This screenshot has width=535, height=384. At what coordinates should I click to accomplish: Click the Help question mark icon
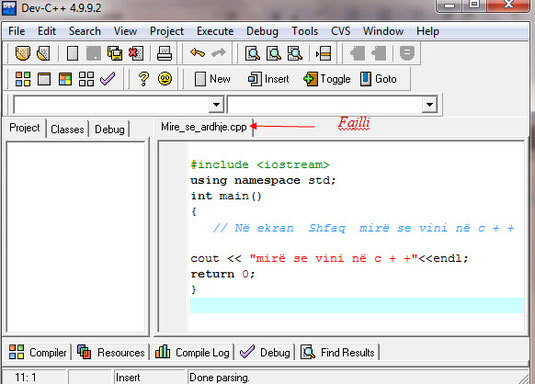click(144, 79)
